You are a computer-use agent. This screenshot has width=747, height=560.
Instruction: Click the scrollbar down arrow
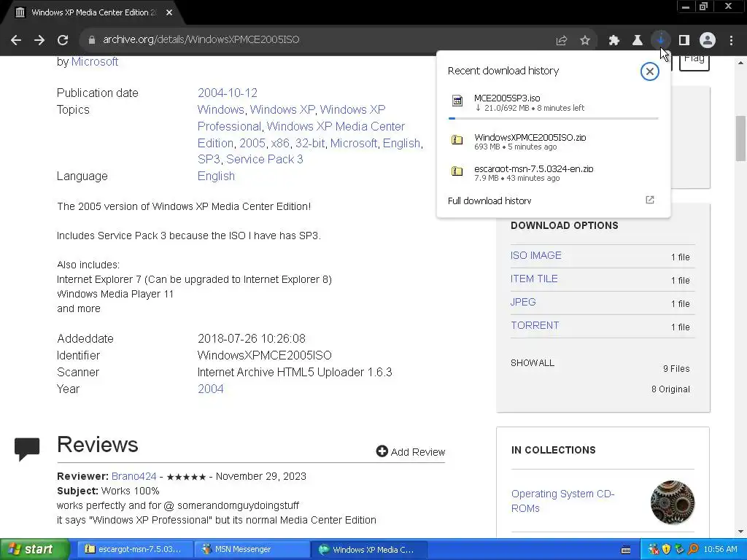[x=741, y=532]
